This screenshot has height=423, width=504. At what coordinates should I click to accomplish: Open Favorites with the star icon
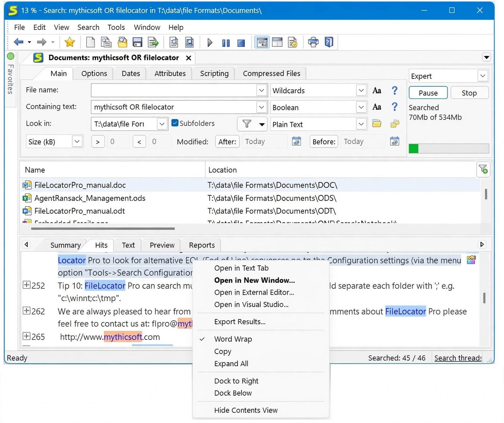(70, 42)
